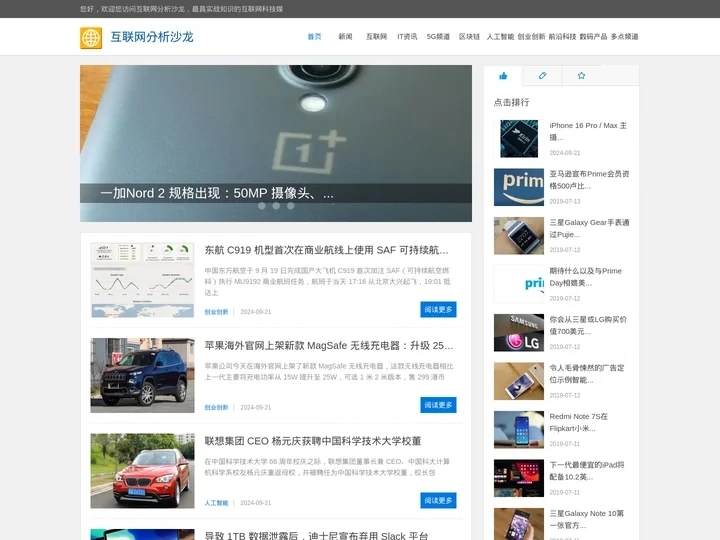Click 阅读更多 for the MagSafe article
The height and width of the screenshot is (540, 720).
coord(439,405)
